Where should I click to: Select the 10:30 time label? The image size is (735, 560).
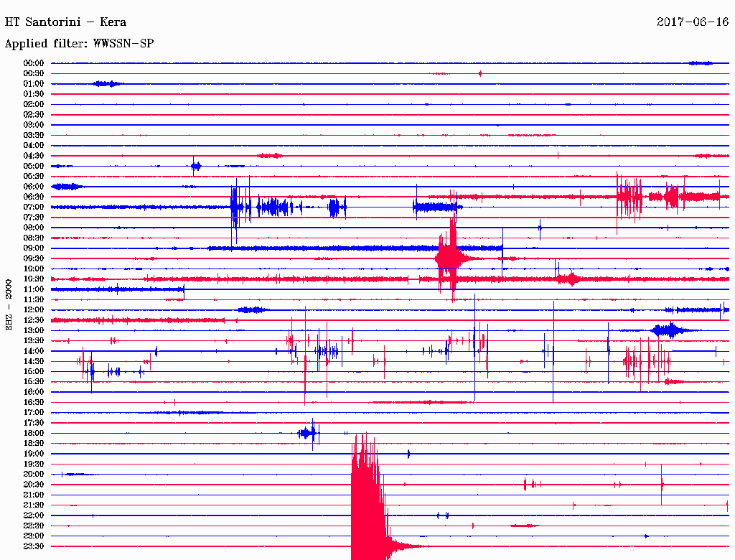34,279
